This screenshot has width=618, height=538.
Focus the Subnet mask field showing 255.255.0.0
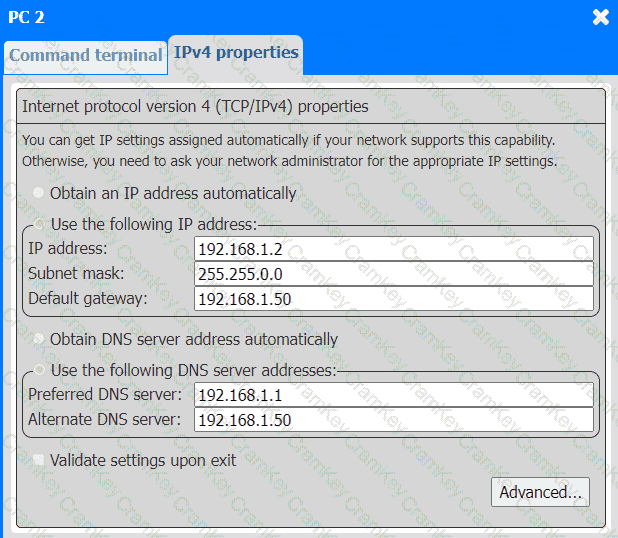point(394,274)
